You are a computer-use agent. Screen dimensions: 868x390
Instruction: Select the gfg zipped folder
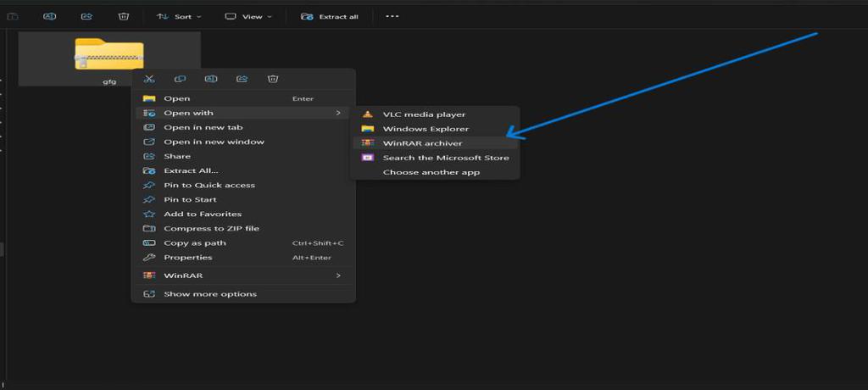tap(109, 58)
